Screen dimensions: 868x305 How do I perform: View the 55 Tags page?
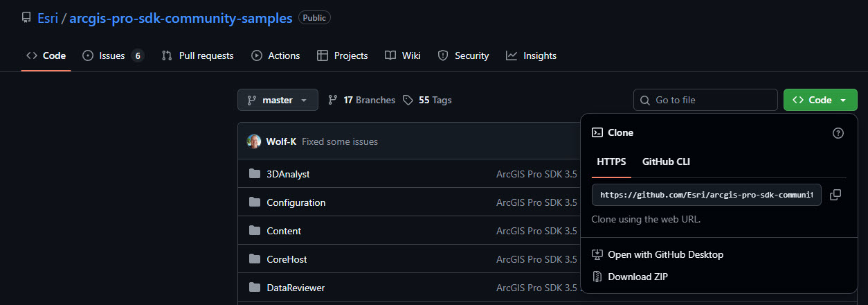pyautogui.click(x=427, y=100)
